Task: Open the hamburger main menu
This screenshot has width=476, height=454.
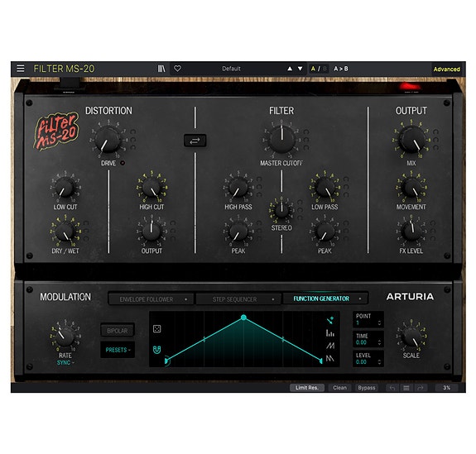Action: [21, 69]
